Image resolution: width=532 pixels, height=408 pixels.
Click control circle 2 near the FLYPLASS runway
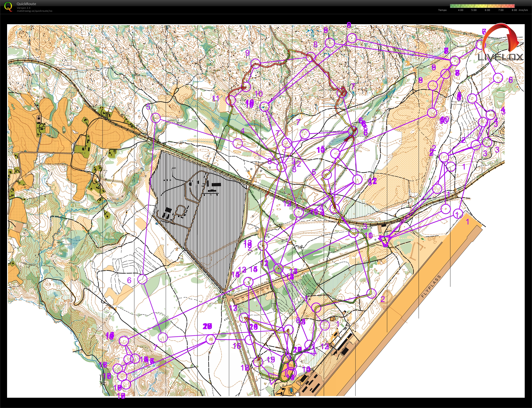click(371, 293)
